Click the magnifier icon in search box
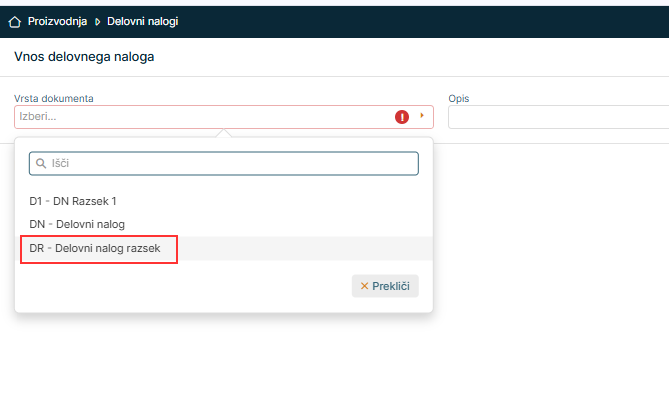The height and width of the screenshot is (410, 669). 41,163
